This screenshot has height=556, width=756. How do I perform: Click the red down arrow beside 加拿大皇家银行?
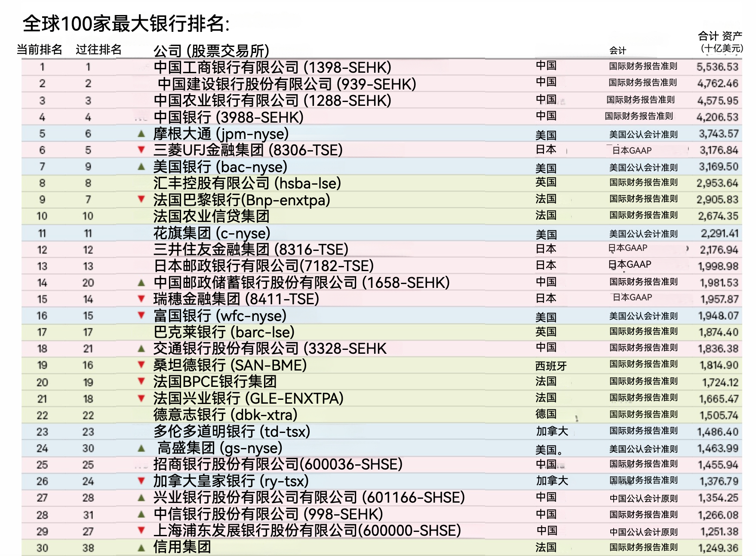pos(141,481)
